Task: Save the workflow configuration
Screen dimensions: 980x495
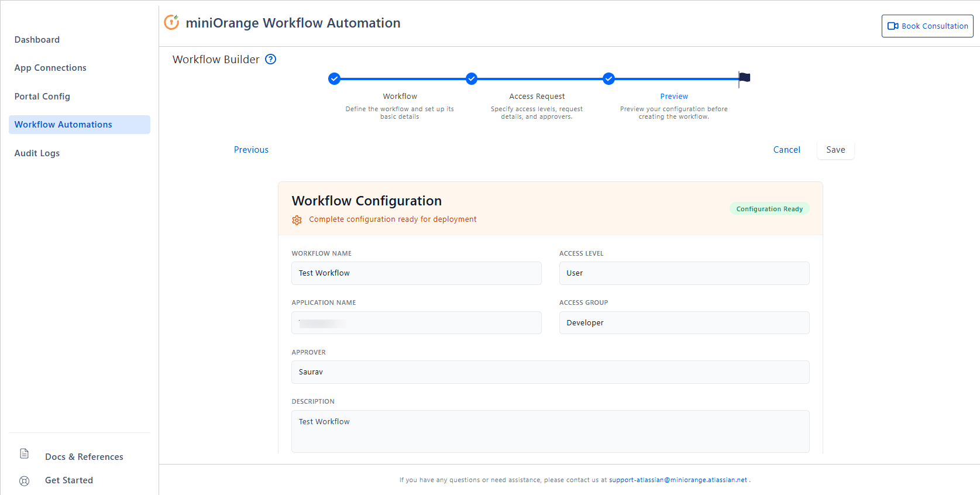Action: (835, 150)
